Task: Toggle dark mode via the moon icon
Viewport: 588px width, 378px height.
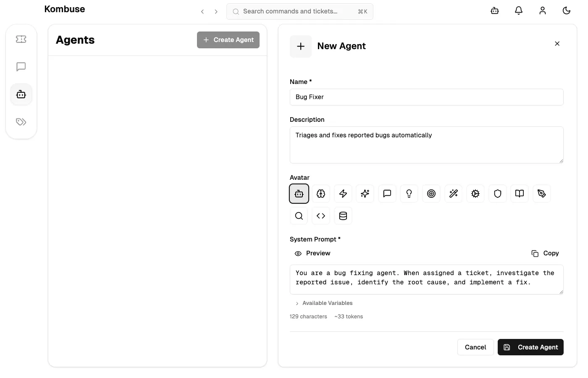Action: point(567,10)
